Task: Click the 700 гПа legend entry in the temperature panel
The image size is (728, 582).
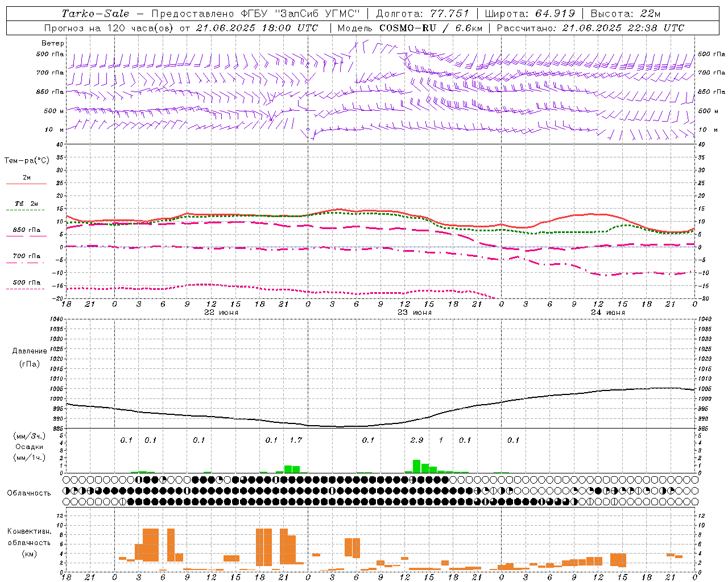Action: [27, 256]
